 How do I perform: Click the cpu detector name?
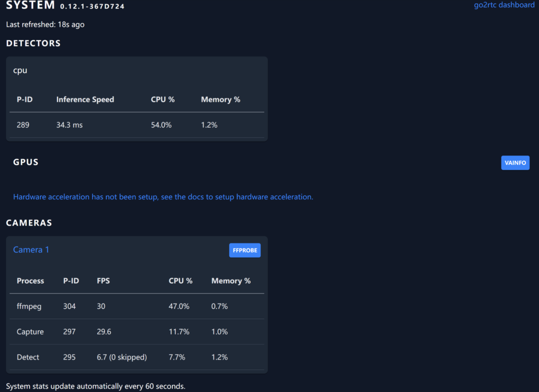coord(20,70)
